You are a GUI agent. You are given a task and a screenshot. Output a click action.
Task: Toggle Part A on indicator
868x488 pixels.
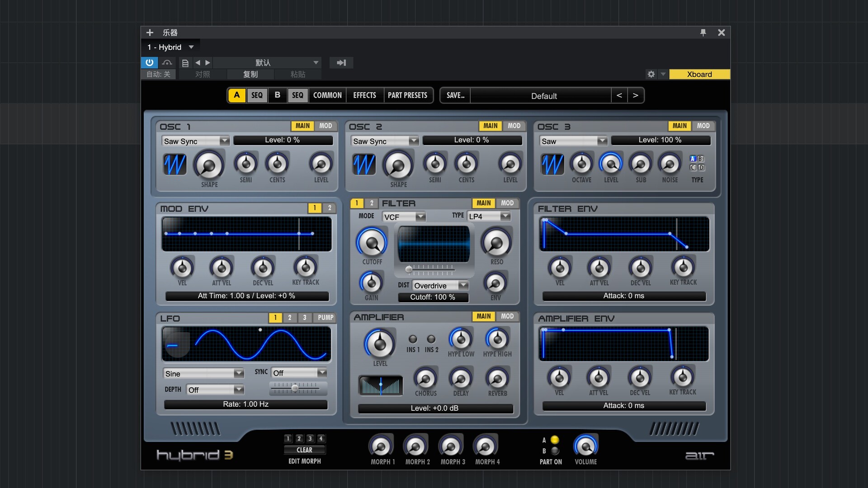coord(555,440)
